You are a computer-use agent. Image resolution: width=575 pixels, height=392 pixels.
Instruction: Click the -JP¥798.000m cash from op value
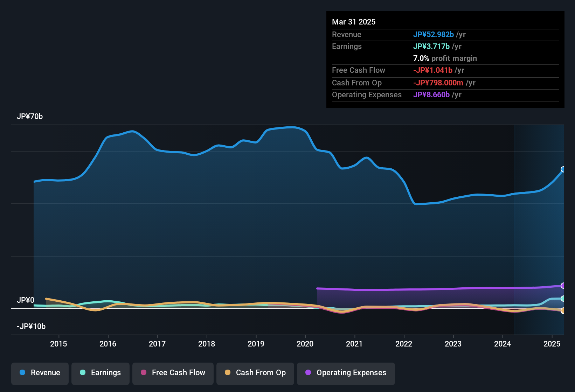(x=438, y=83)
